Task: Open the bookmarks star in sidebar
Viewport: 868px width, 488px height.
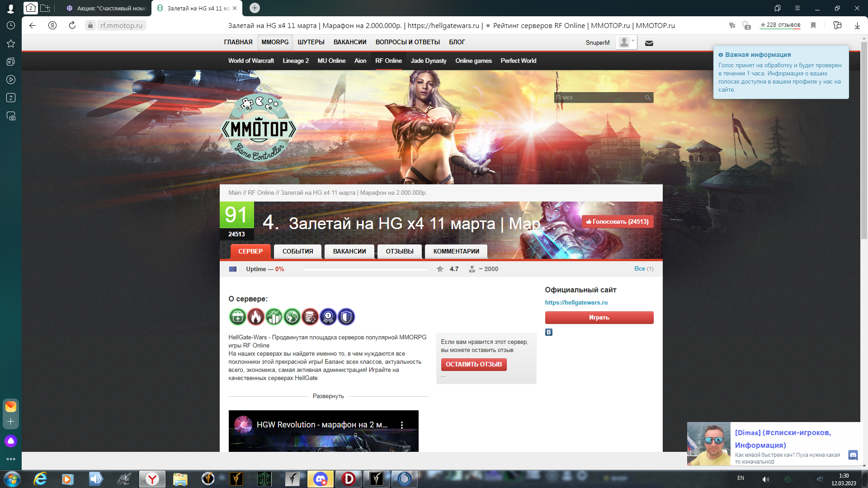Action: click(11, 44)
